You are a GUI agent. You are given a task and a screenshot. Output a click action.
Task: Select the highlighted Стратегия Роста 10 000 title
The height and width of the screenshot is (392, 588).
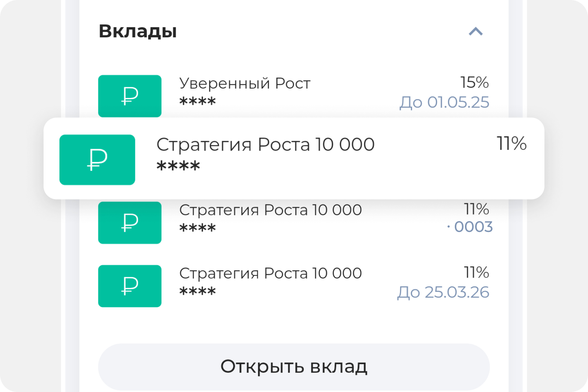coord(265,144)
